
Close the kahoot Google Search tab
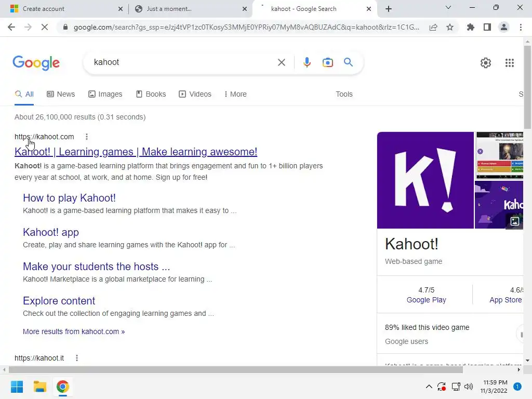point(369,9)
